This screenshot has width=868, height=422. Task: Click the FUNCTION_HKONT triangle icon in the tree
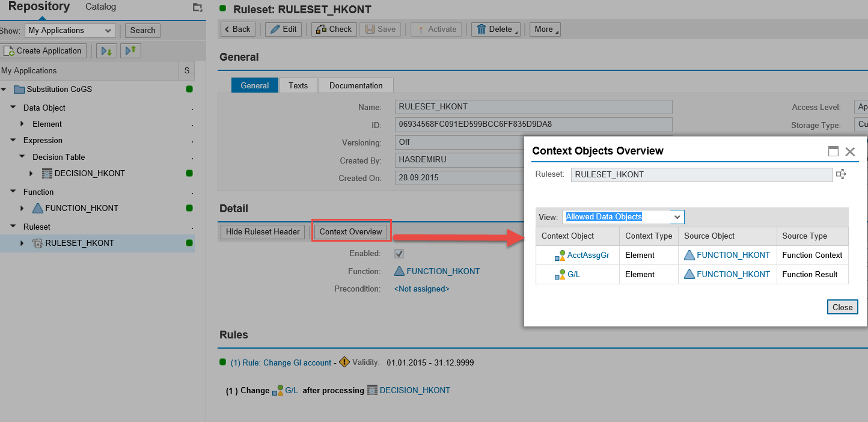[38, 209]
